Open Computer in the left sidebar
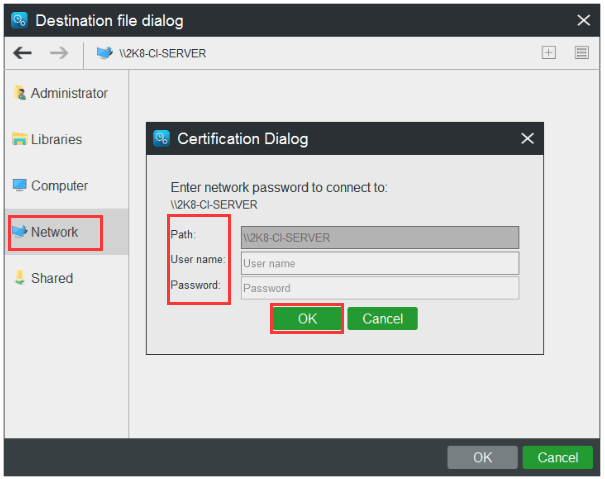 58,185
